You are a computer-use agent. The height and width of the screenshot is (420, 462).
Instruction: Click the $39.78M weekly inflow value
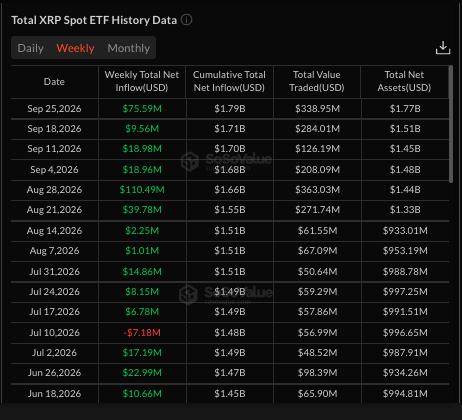click(142, 210)
